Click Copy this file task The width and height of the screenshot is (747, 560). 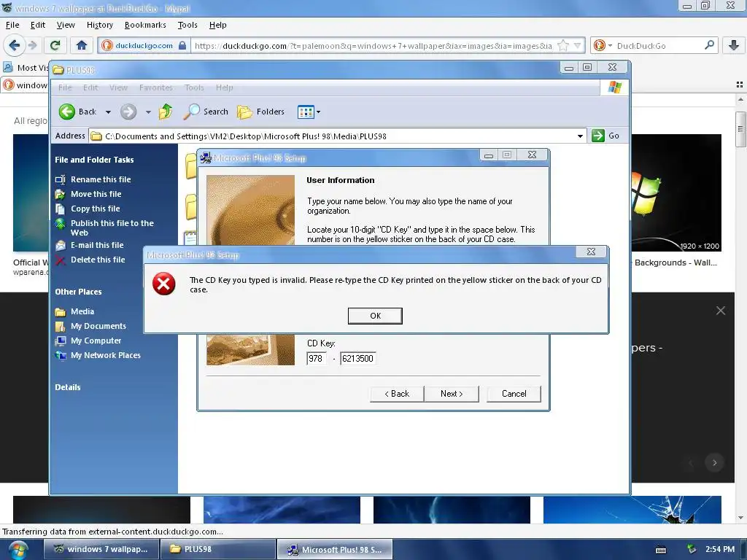click(96, 209)
